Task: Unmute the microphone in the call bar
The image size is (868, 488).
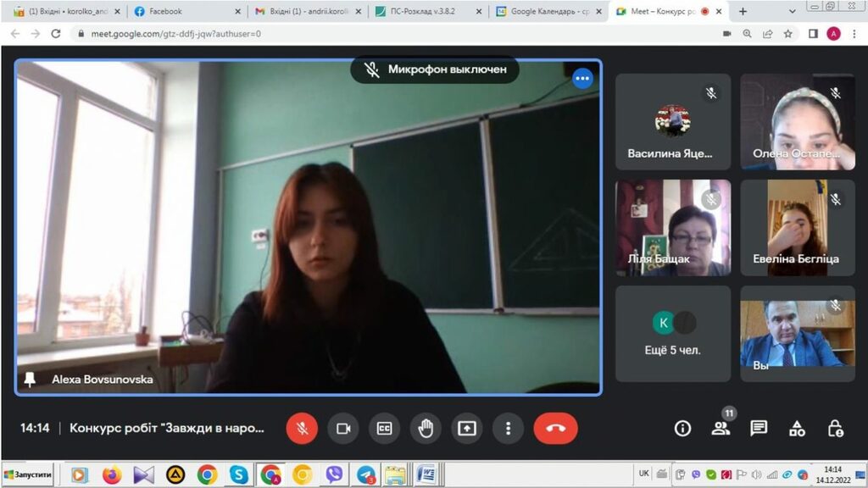Action: 302,428
